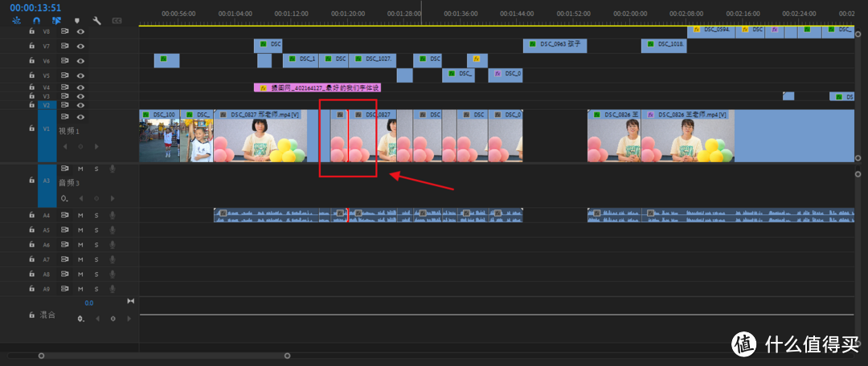
Task: Toggle sync lock on track V7
Action: point(65,47)
